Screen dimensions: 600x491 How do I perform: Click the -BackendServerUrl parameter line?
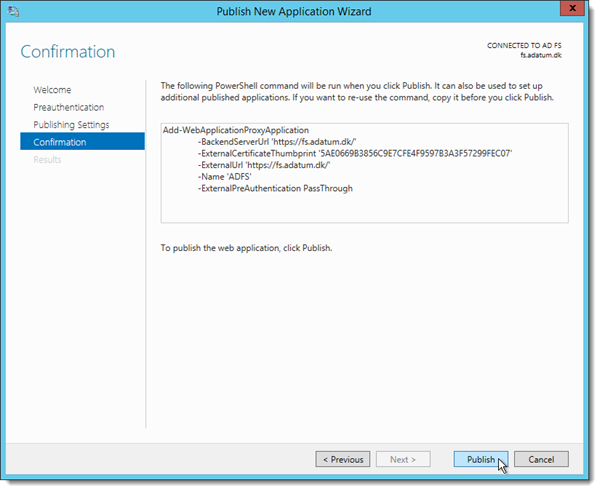[x=277, y=142]
